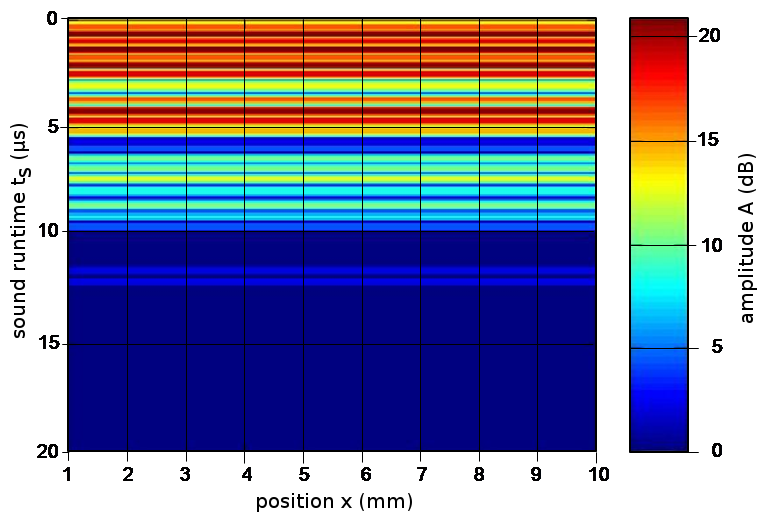Screen dimensions: 763x517
Task: Click the x-axis tick label 1
Action: coord(69,472)
